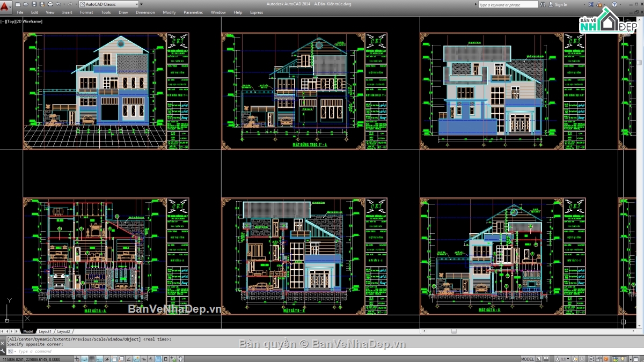Open the AutoCAD Classic workspace dropdown
The width and height of the screenshot is (644, 362).
pyautogui.click(x=138, y=4)
